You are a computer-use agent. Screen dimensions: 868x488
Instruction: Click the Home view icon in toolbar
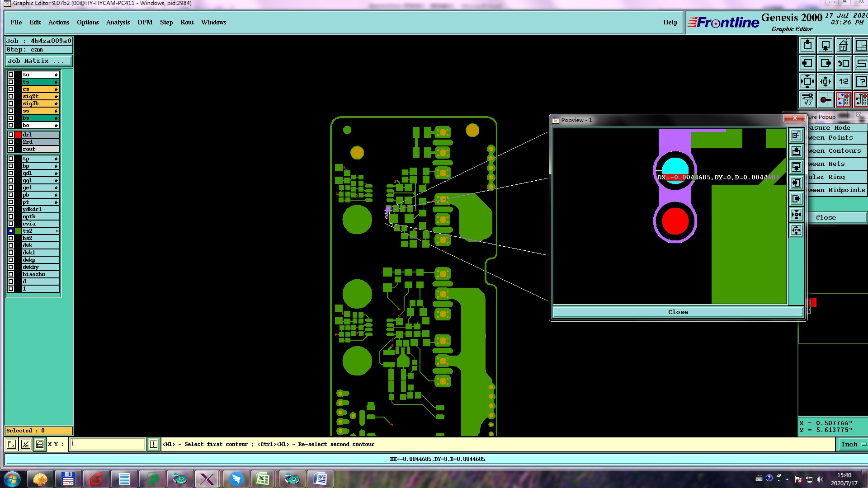click(x=843, y=46)
